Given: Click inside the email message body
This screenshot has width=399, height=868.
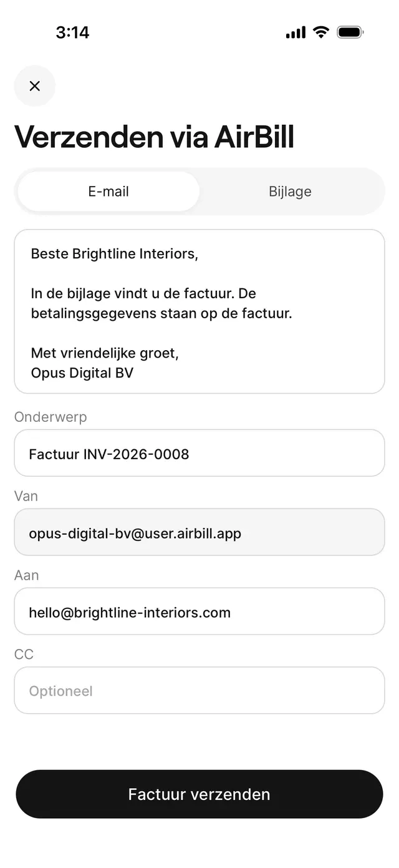Looking at the screenshot, I should (199, 311).
